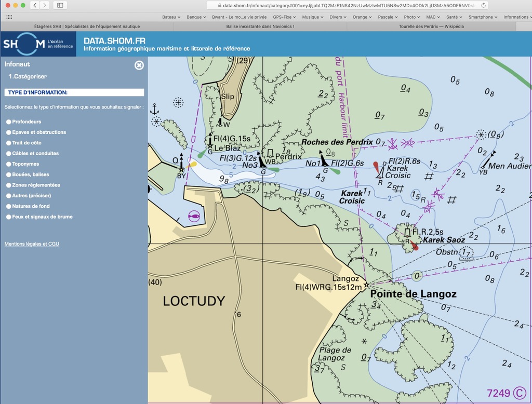Click the Roches des Perdrix label

pos(337,142)
